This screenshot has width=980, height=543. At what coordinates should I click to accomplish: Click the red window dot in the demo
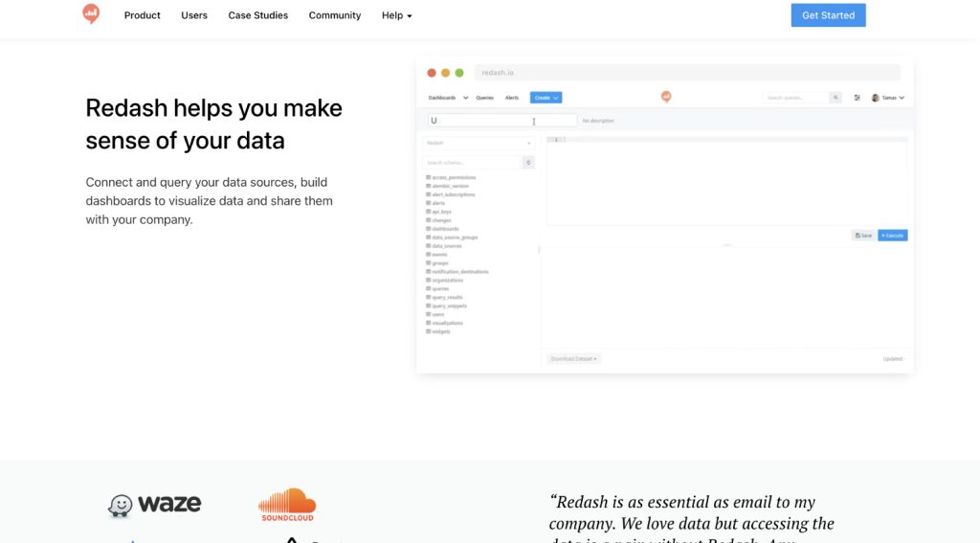point(432,73)
